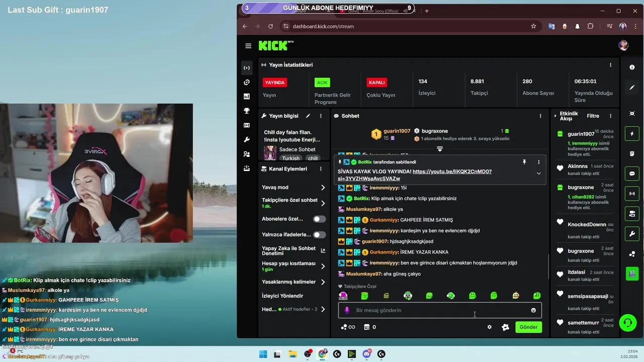Open the community users sidebar icon
This screenshot has width=644, height=362.
click(247, 154)
